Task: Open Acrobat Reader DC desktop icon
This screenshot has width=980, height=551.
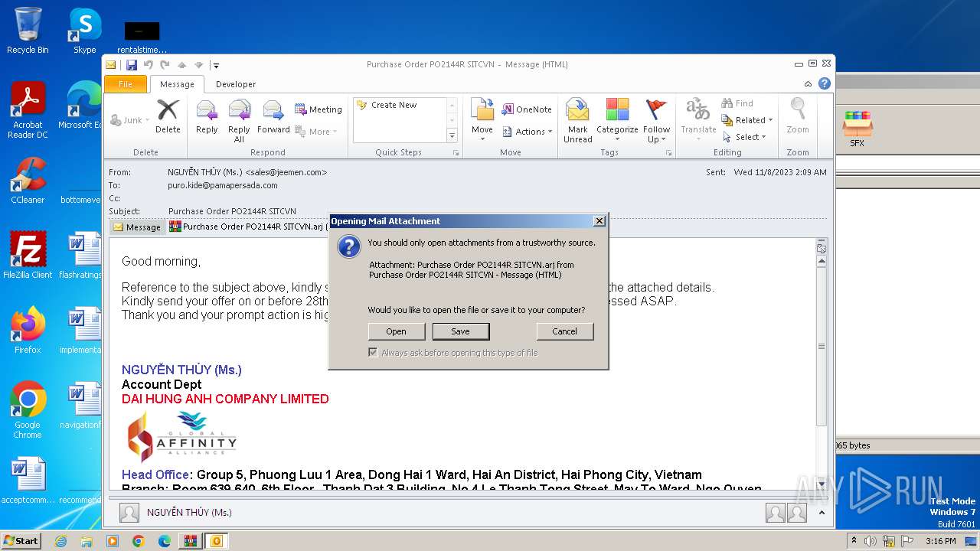Action: click(x=28, y=109)
